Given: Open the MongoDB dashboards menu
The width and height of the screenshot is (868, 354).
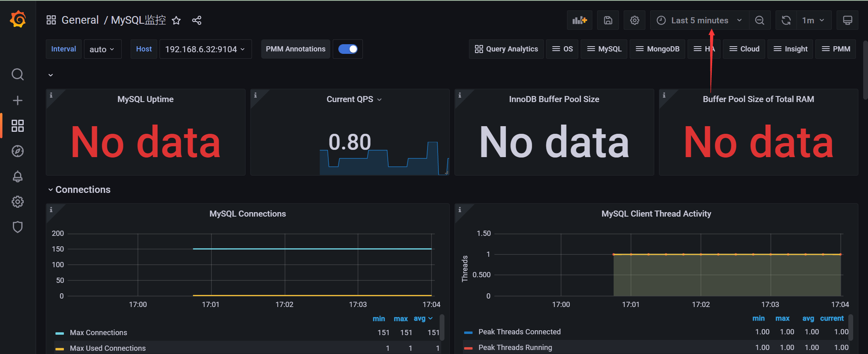Looking at the screenshot, I should pyautogui.click(x=657, y=49).
